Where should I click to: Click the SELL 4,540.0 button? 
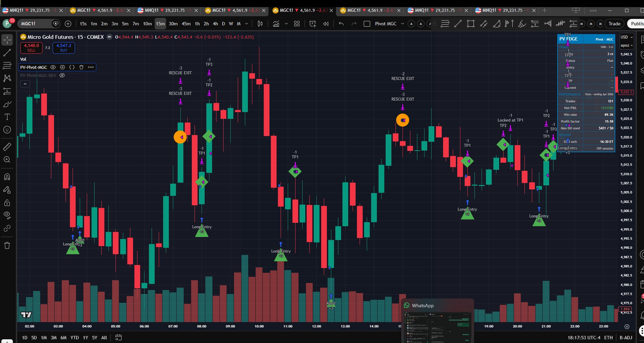click(x=31, y=48)
